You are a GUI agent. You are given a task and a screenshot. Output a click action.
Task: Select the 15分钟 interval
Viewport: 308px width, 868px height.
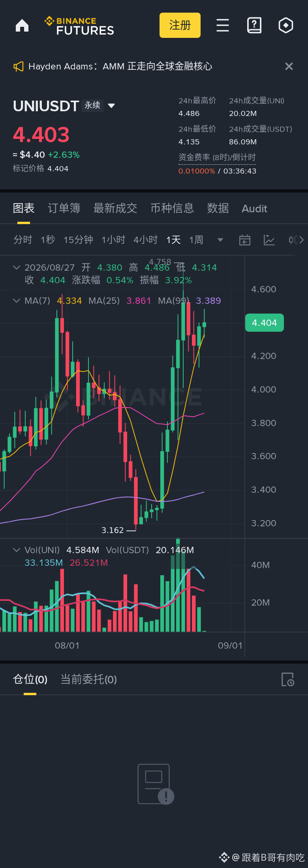(78, 239)
